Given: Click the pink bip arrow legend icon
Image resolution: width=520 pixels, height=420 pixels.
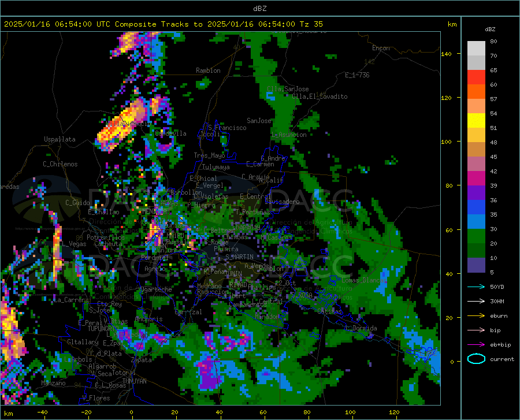Looking at the screenshot, I should [x=476, y=330].
